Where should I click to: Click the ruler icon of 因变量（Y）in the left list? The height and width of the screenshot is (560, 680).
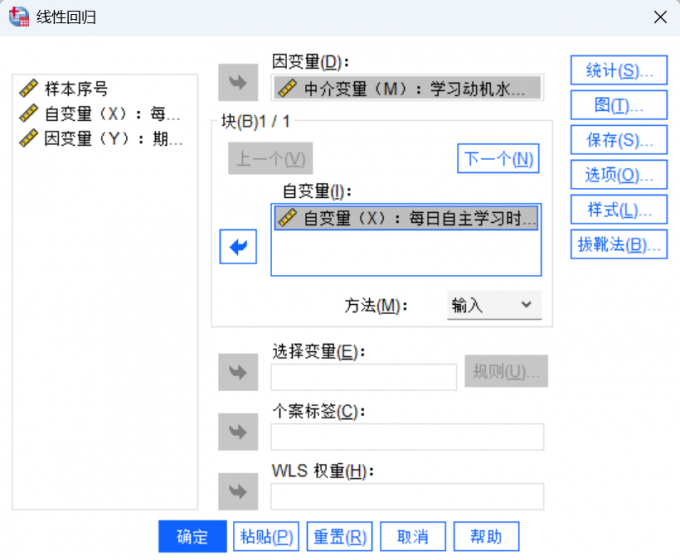click(x=28, y=138)
